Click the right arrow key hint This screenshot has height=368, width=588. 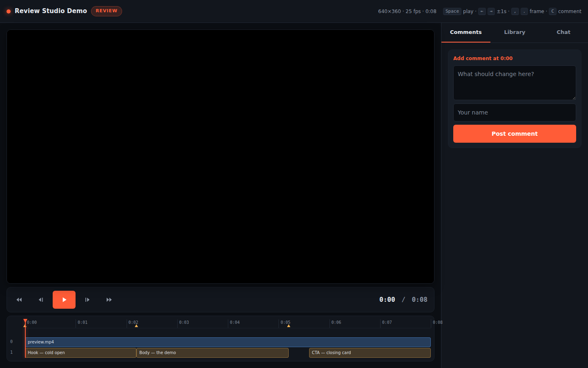pos(491,11)
